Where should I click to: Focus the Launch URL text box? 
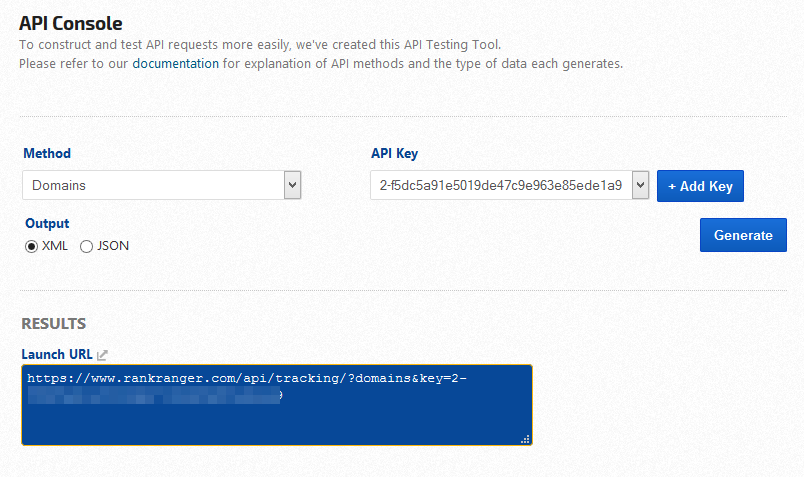click(x=277, y=415)
